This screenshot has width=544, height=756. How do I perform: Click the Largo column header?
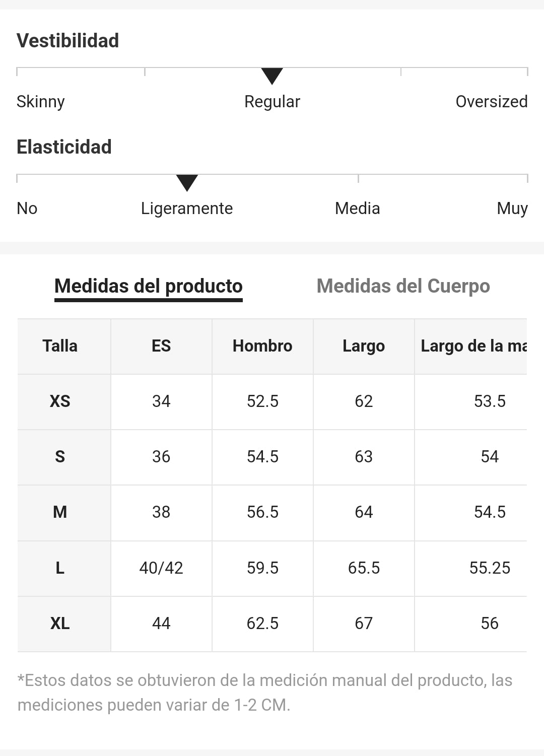[x=364, y=346]
